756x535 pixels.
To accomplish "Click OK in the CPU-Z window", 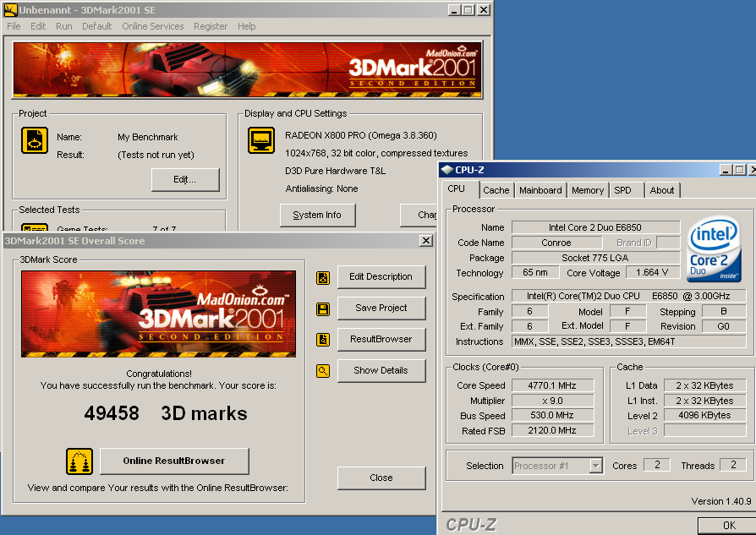I will point(728,526).
